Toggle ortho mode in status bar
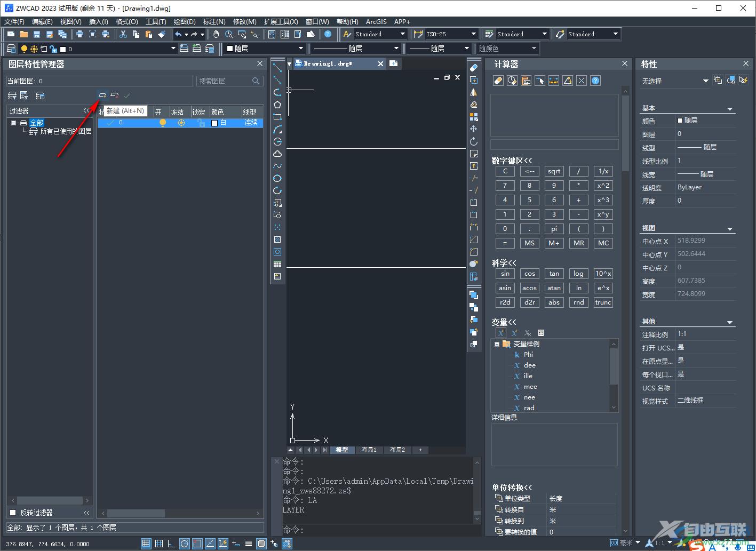 [x=171, y=544]
